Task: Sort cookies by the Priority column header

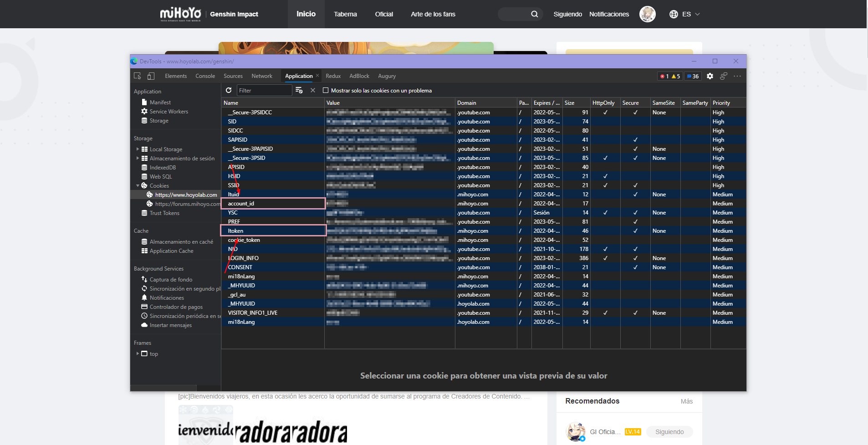Action: [728, 103]
